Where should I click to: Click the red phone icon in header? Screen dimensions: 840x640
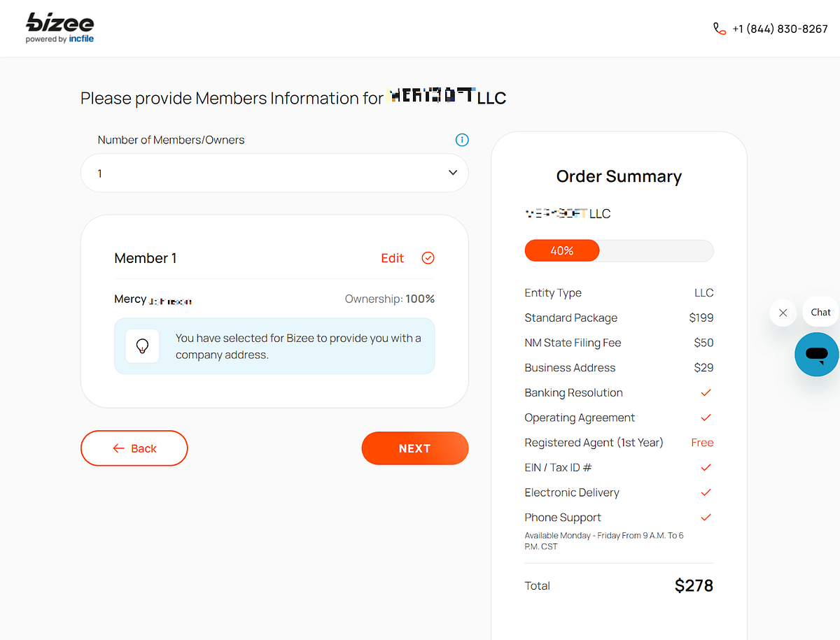720,29
